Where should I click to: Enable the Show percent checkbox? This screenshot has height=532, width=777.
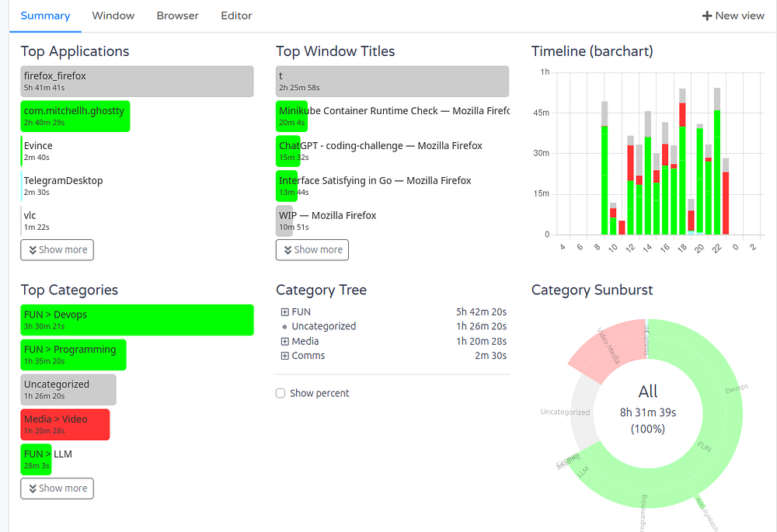coord(280,393)
